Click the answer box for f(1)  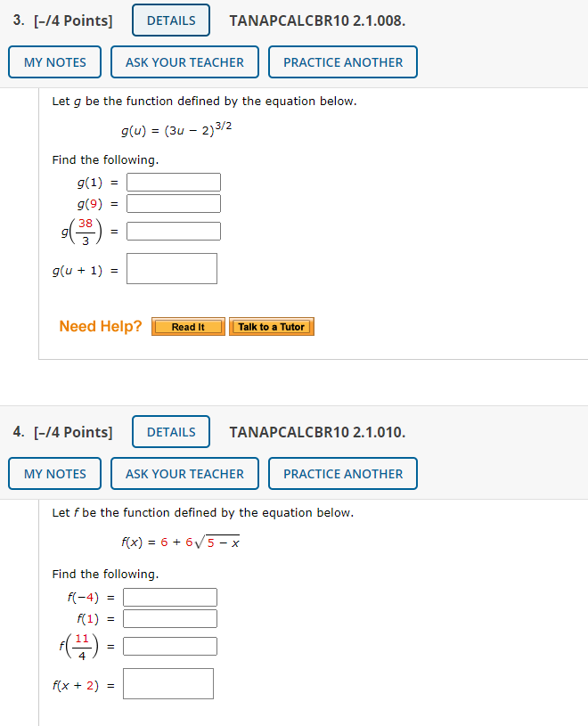tap(169, 618)
